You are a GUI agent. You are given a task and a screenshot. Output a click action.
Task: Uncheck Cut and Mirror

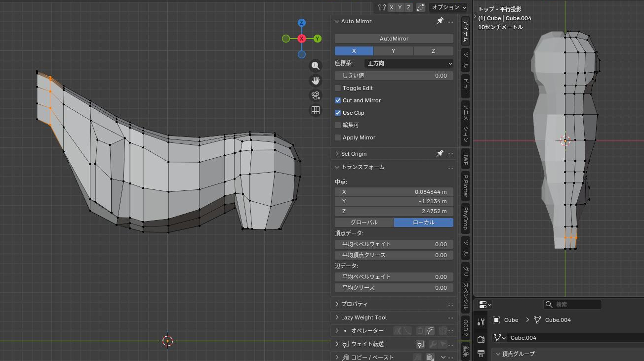[x=338, y=100]
